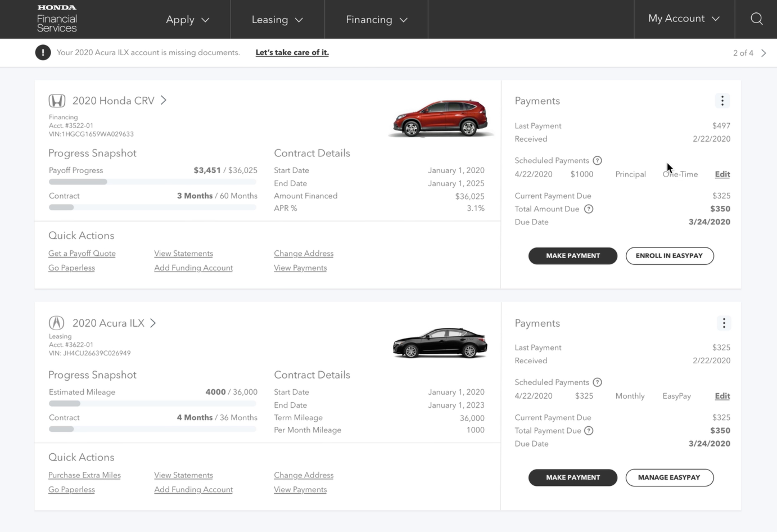
Task: Click Honda CRV VIN number text
Action: click(x=91, y=134)
